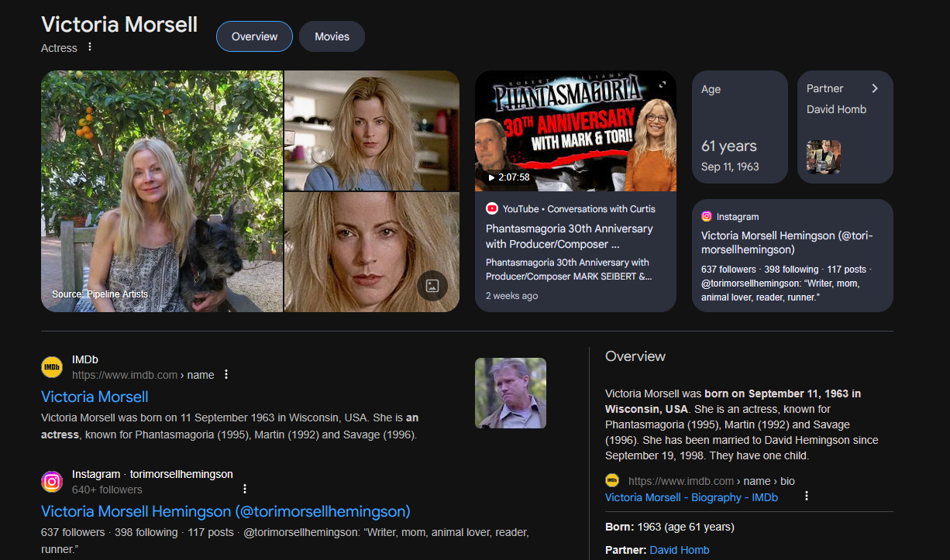
Task: Click the Source: Pipeline Artists caption
Action: (100, 294)
